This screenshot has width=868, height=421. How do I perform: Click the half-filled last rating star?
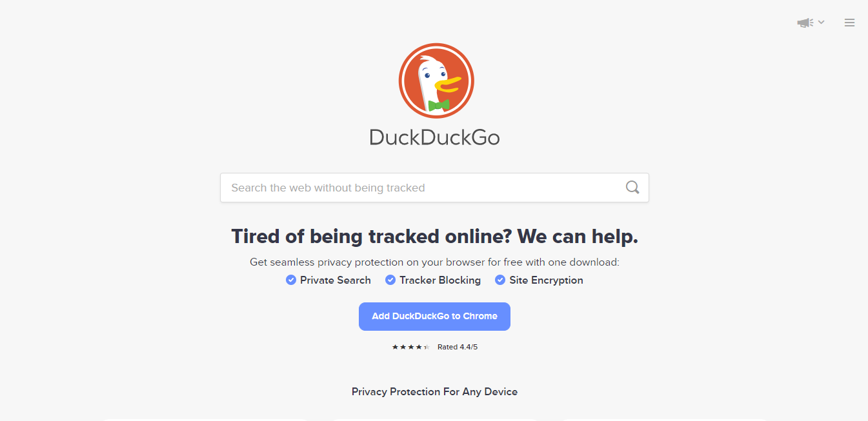coord(426,347)
